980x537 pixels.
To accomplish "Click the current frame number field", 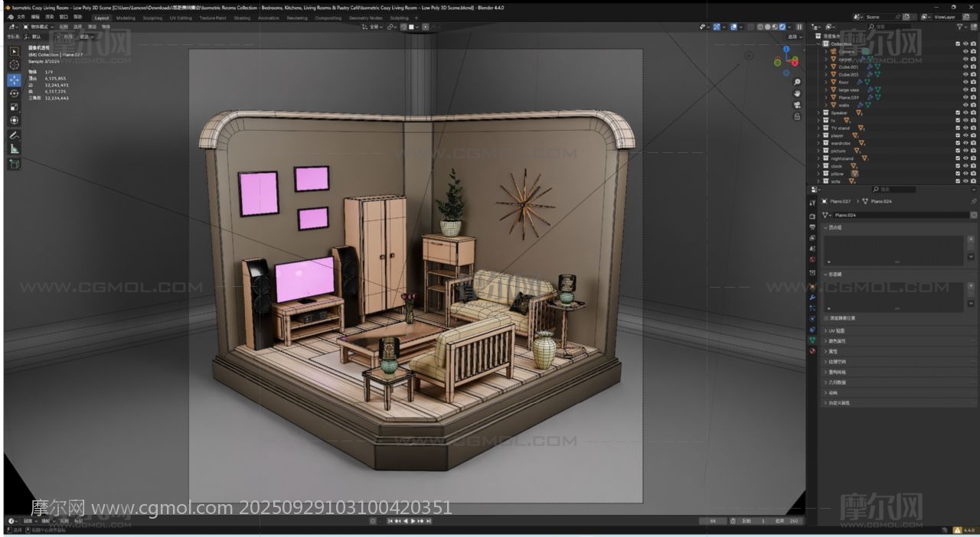I will click(x=713, y=521).
